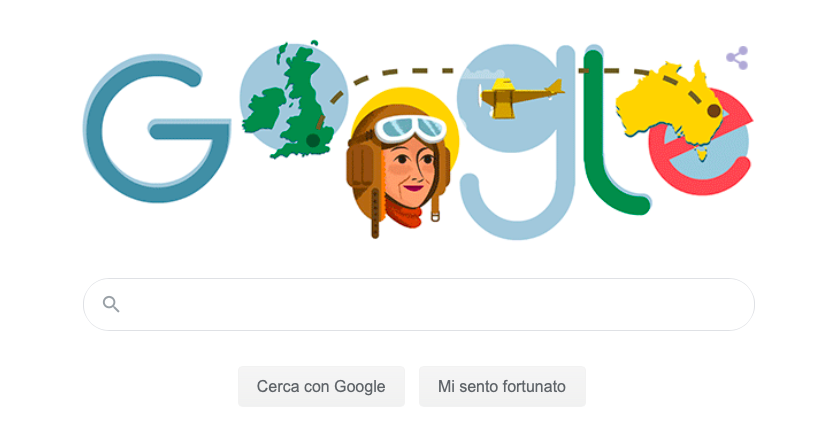Click the large blue letter G in doodle
The height and width of the screenshot is (448, 840).
156,129
